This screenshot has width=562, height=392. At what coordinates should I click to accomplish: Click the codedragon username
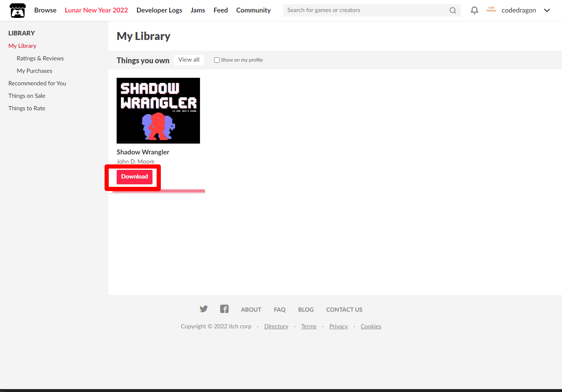[x=519, y=10]
